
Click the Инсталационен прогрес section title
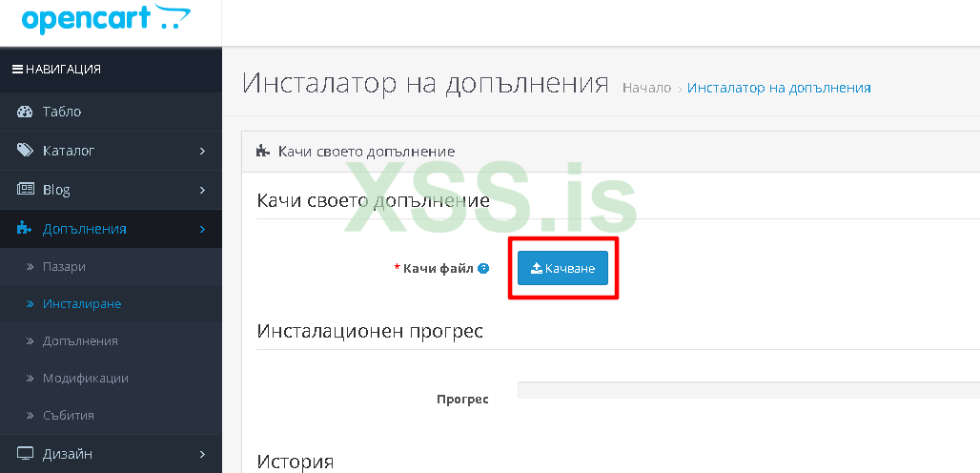370,331
